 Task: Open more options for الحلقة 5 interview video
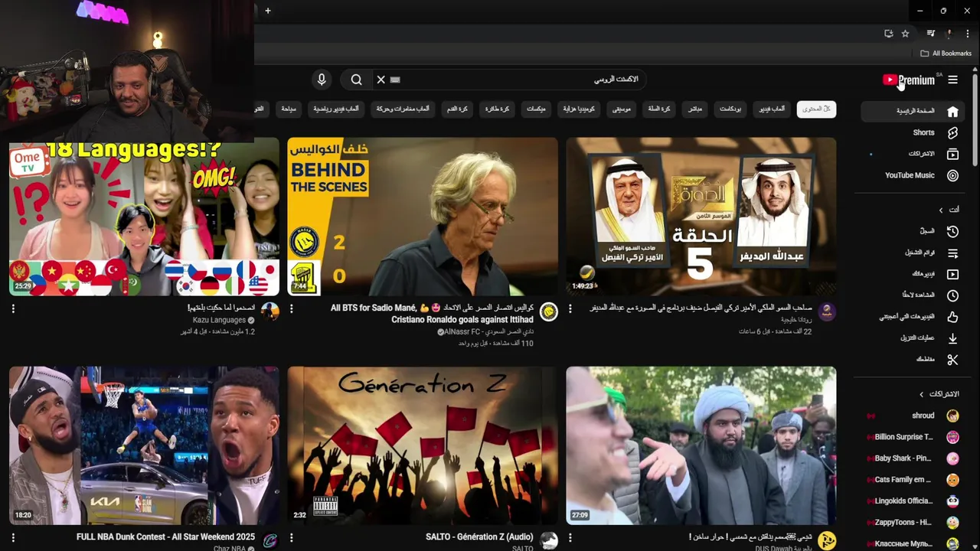pos(570,308)
